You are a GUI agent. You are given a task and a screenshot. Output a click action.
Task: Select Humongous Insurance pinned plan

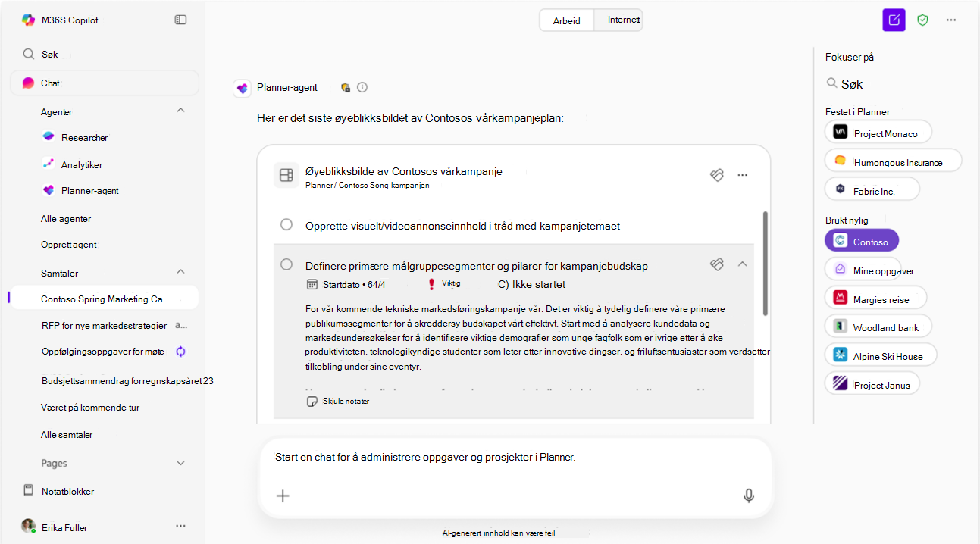(893, 161)
